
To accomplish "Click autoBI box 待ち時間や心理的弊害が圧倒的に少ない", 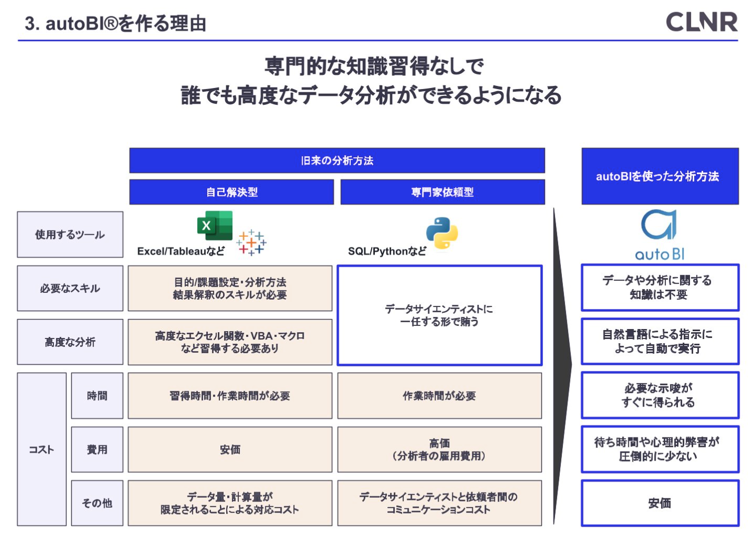I will (660, 449).
